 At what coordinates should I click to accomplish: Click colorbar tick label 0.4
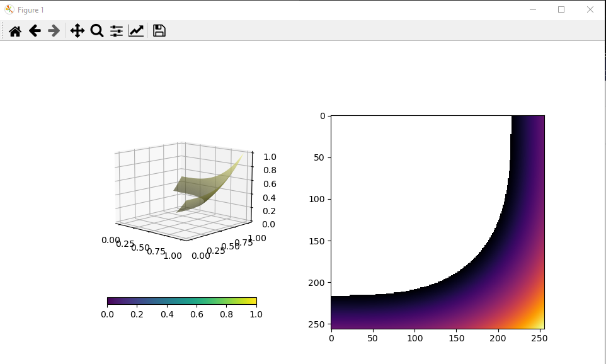(x=167, y=314)
